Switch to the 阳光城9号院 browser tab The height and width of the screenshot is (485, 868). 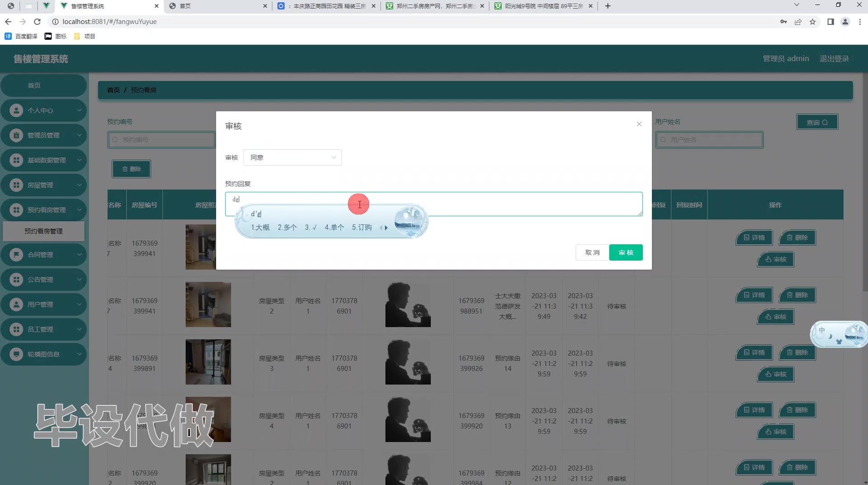tap(542, 6)
